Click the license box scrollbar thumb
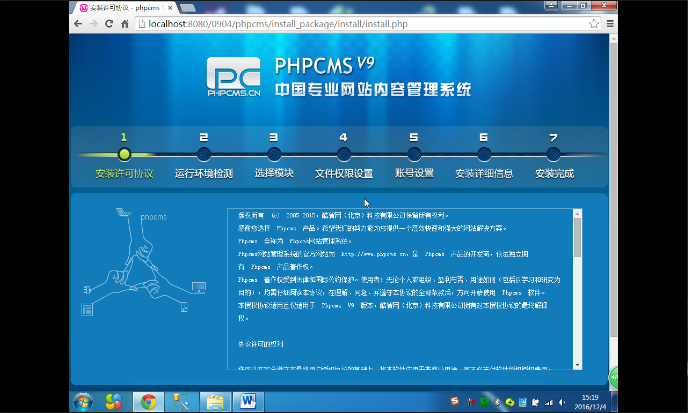 (x=577, y=237)
